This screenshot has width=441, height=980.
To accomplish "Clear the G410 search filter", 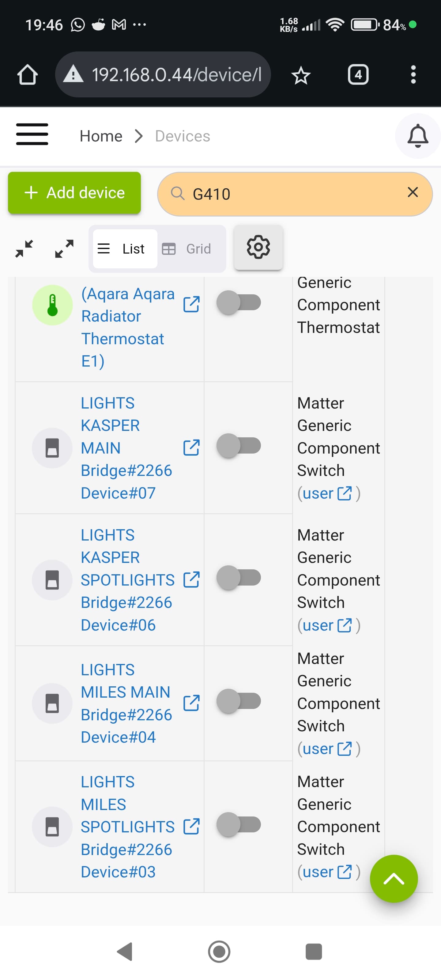I will (413, 193).
